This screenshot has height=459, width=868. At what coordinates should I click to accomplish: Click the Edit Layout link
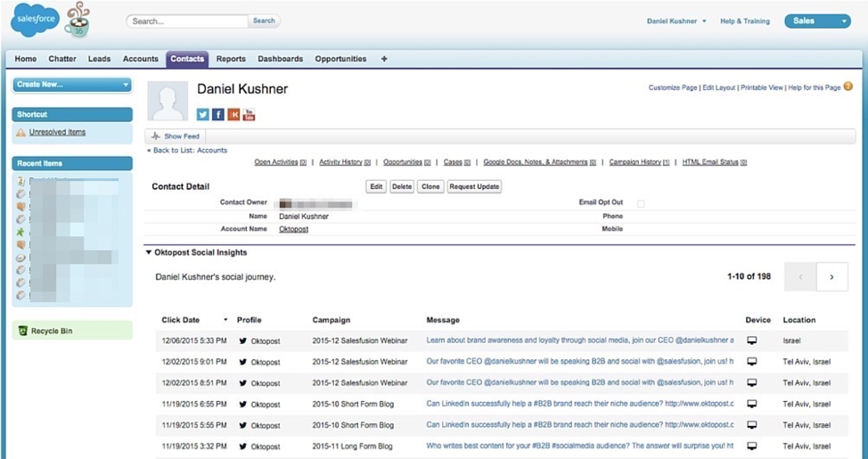(719, 87)
